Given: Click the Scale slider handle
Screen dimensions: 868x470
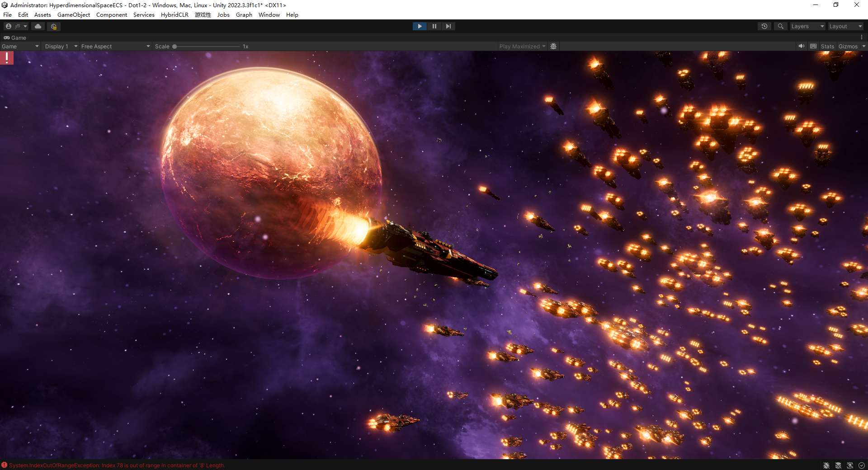Looking at the screenshot, I should point(175,47).
